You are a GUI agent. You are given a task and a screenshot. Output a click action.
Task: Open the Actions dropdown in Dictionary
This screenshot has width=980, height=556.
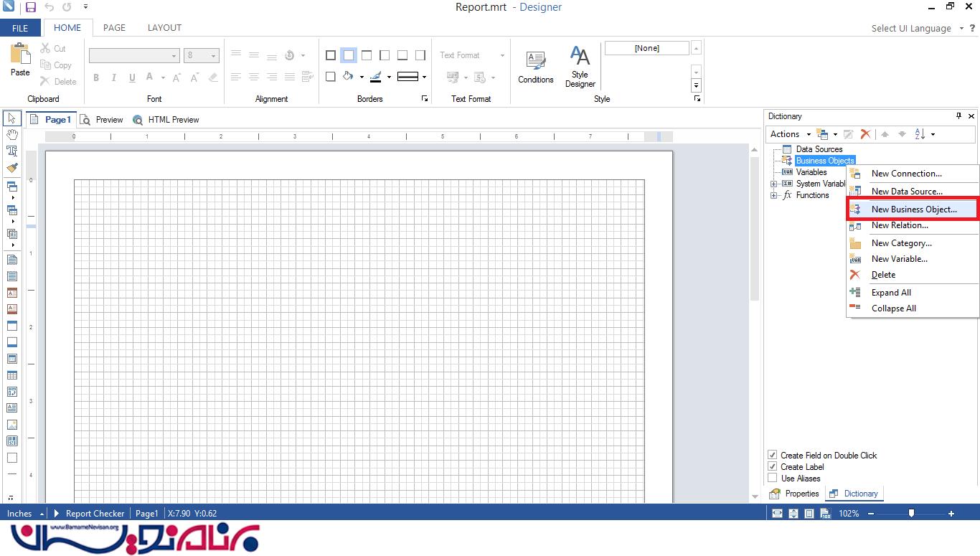(x=789, y=134)
